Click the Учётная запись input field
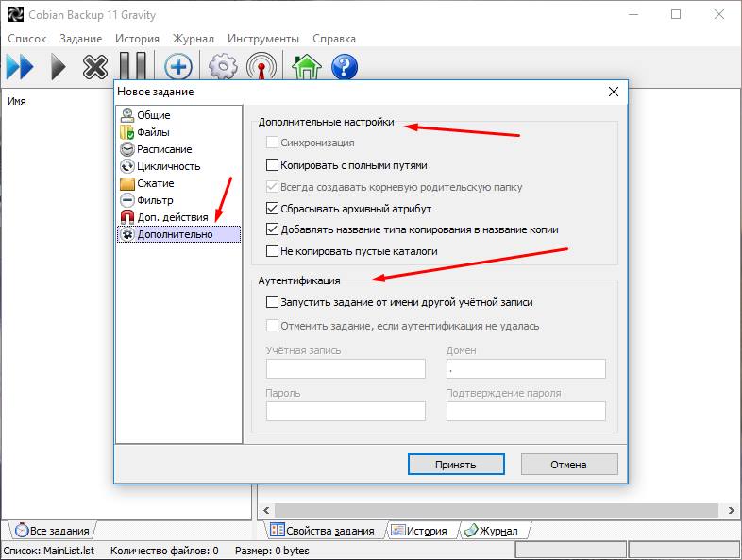This screenshot has width=742, height=560. pos(346,368)
